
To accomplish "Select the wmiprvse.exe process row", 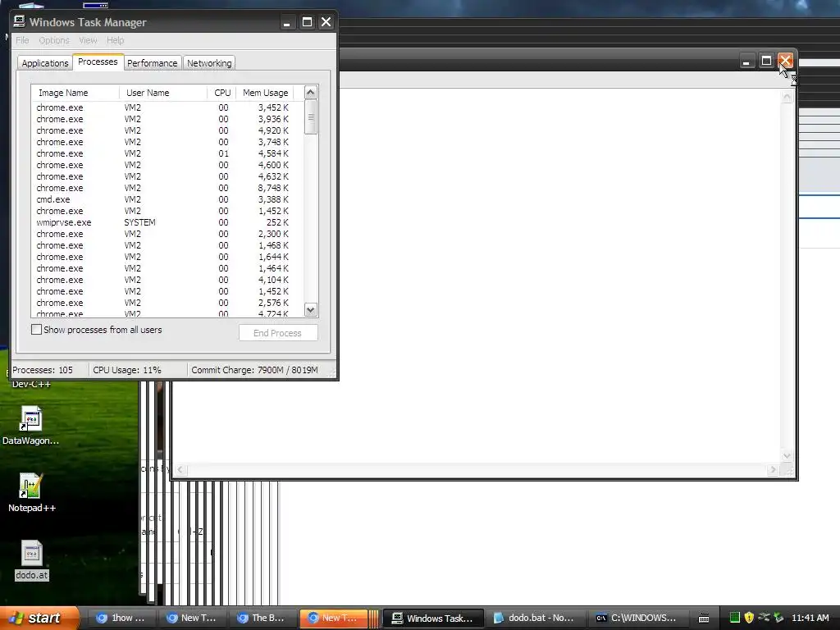I will [x=167, y=222].
